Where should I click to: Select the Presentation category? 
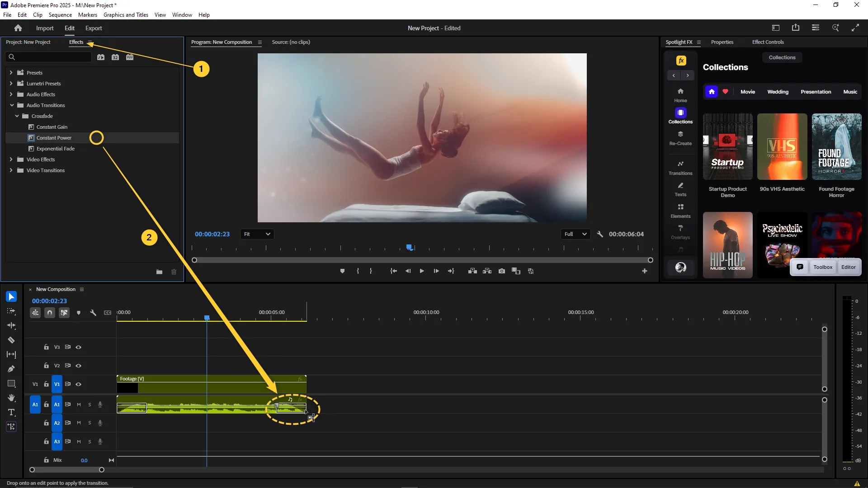[x=816, y=92]
